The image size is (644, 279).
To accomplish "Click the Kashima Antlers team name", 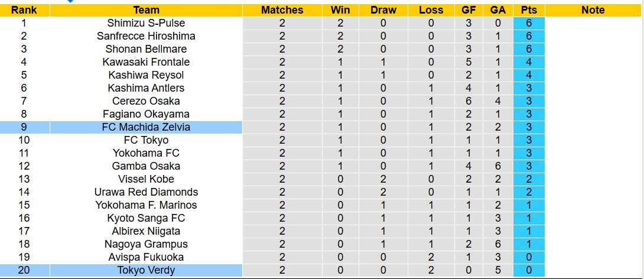I will [146, 88].
